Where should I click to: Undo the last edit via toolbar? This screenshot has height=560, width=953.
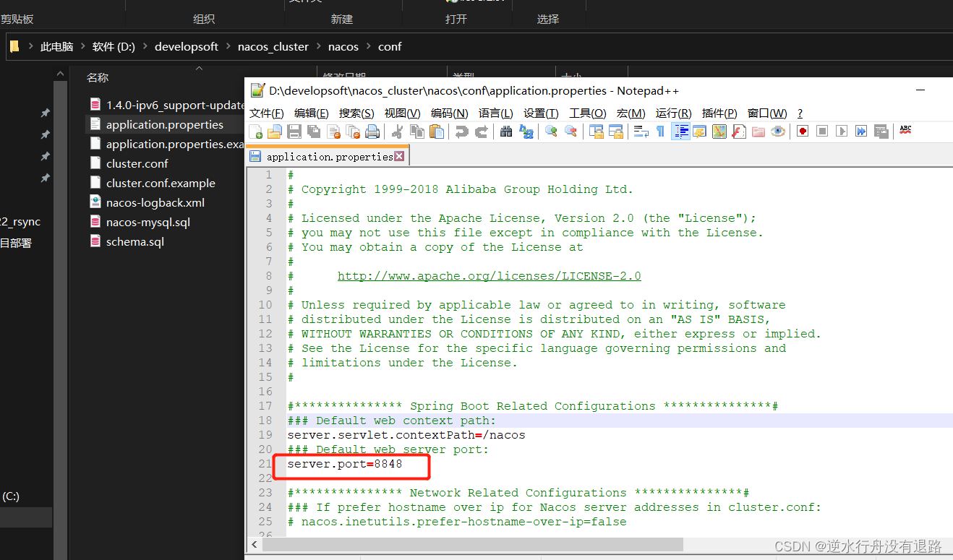461,132
